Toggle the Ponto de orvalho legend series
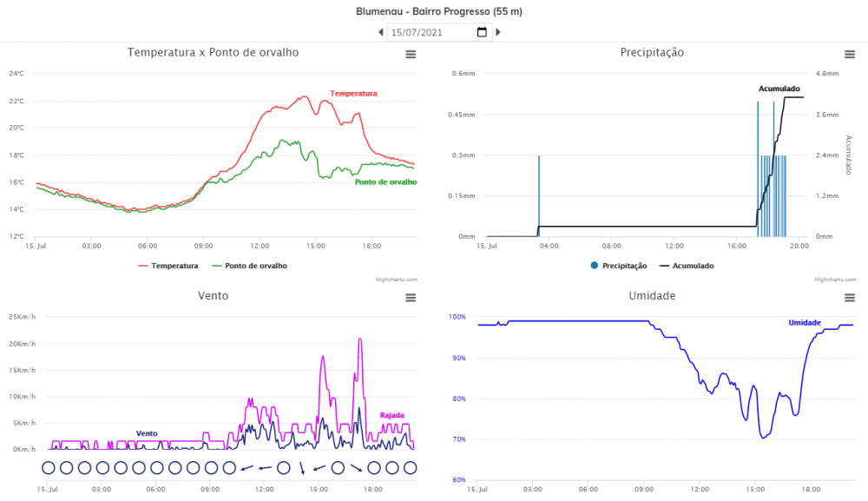The width and height of the screenshot is (868, 501). pyautogui.click(x=249, y=266)
